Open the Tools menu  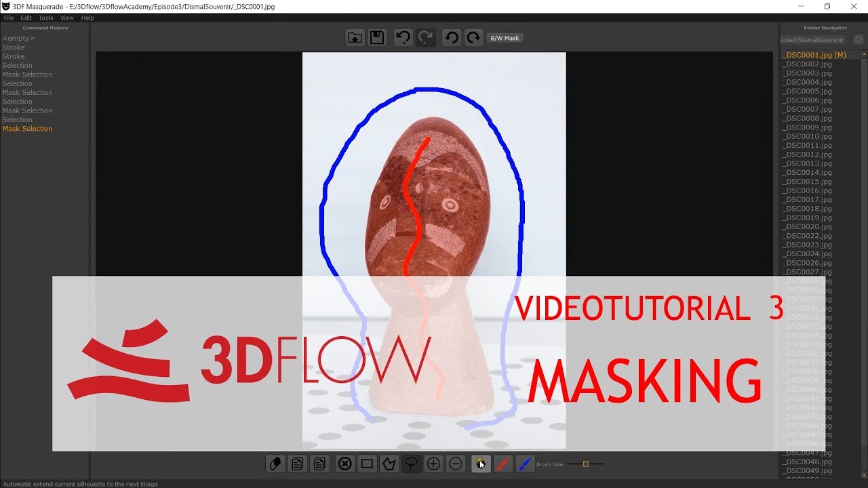pyautogui.click(x=46, y=18)
